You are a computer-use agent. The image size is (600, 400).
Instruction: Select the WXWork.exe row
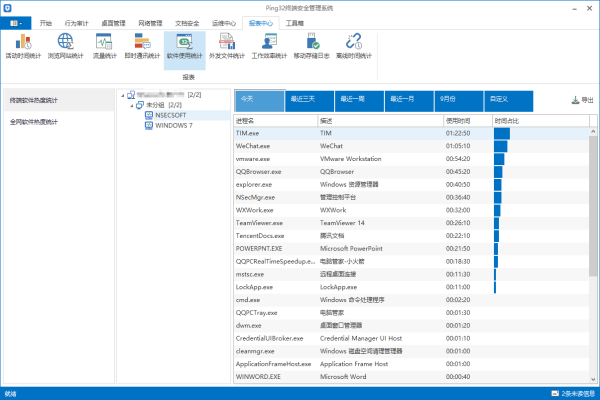click(411, 210)
